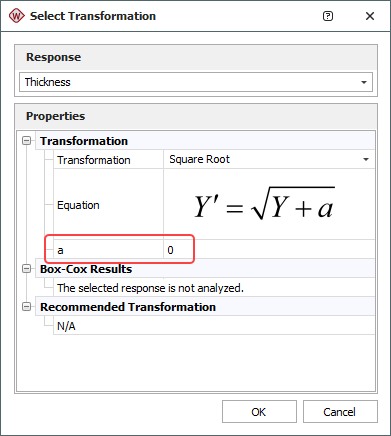Click the value field for parameter a
The image size is (391, 436).
click(x=269, y=250)
